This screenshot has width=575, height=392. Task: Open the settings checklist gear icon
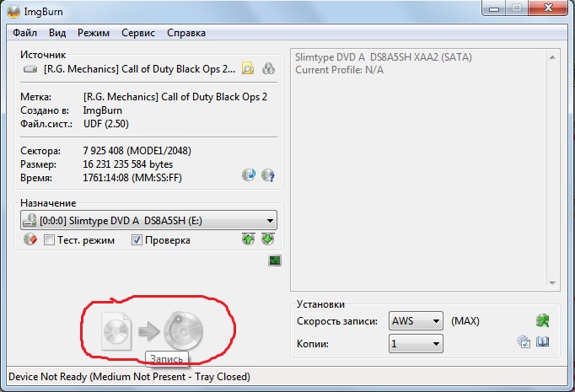[x=524, y=341]
